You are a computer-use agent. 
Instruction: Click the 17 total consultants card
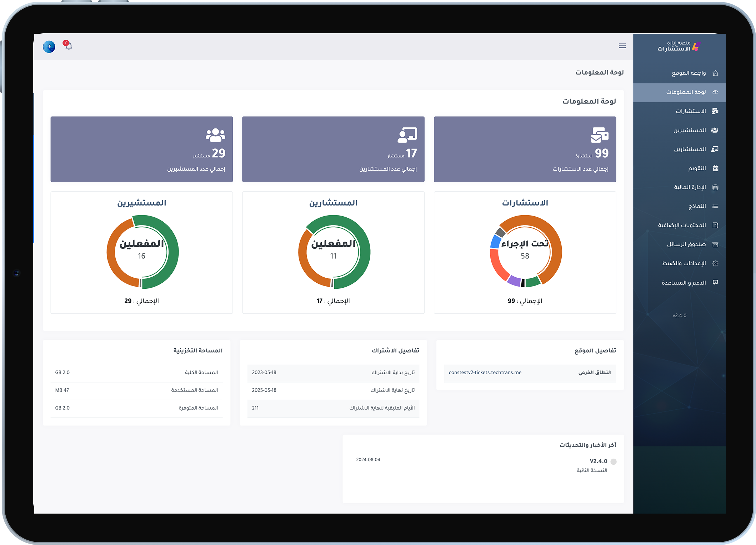tap(333, 149)
